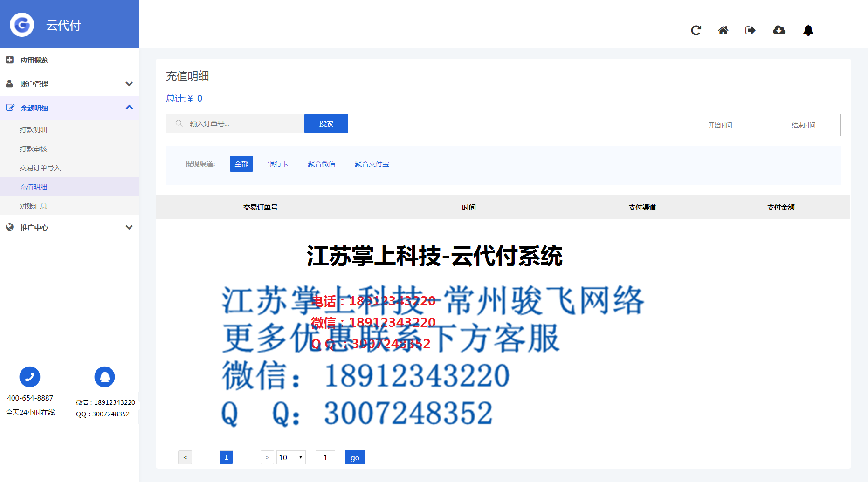This screenshot has height=482, width=868.
Task: Click the go button in pagination
Action: 355,457
